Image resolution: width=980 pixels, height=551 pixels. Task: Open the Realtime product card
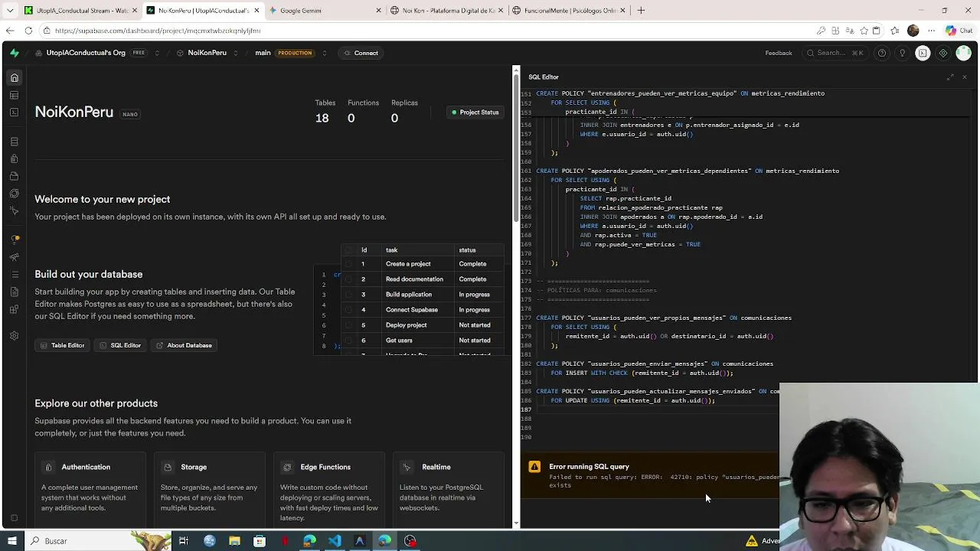449,491
